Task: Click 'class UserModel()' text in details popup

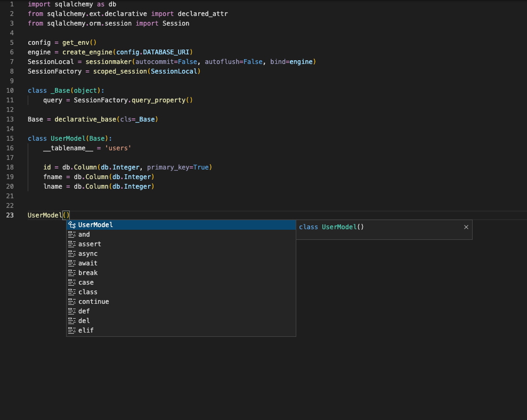Action: tap(331, 227)
